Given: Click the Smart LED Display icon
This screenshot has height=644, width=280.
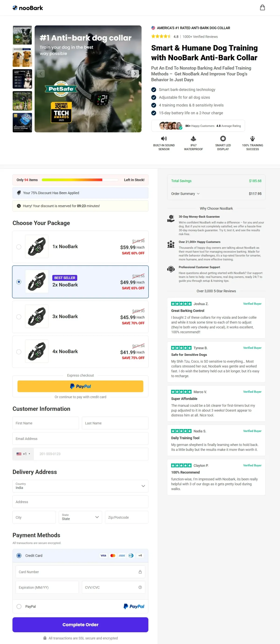Looking at the screenshot, I should click(223, 139).
